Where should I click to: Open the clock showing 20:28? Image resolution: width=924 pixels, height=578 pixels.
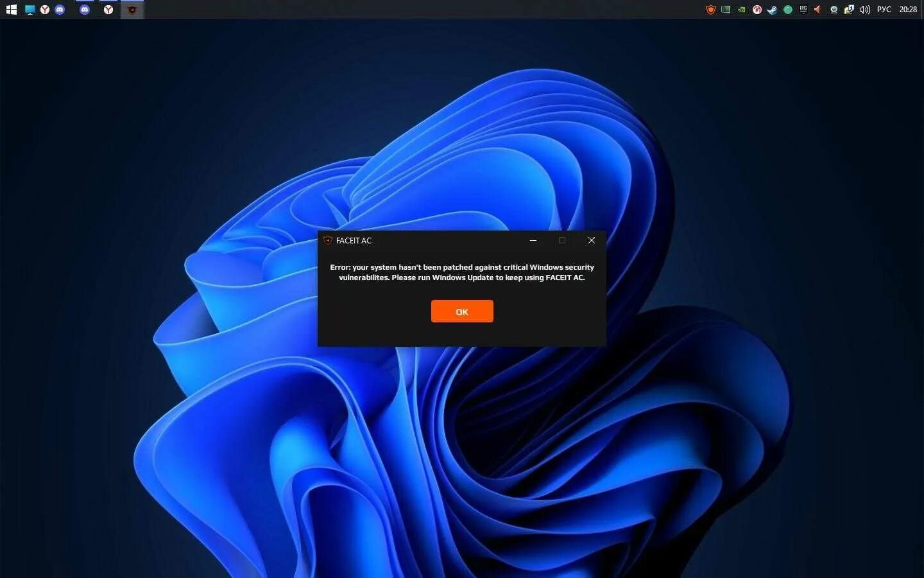coord(908,10)
